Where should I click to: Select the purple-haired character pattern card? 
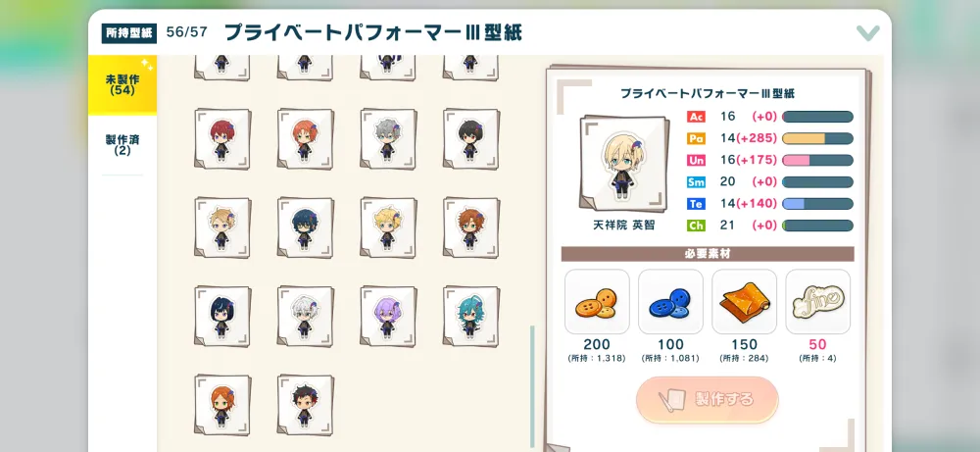tap(388, 317)
